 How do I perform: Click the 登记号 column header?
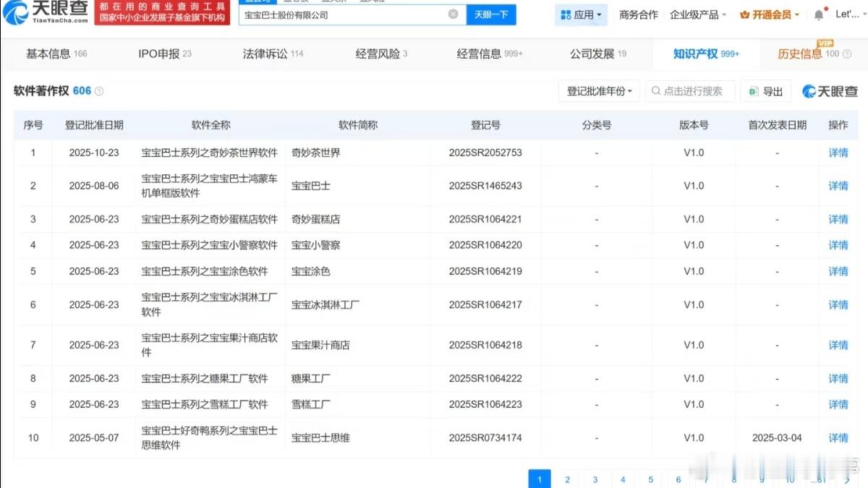(485, 125)
